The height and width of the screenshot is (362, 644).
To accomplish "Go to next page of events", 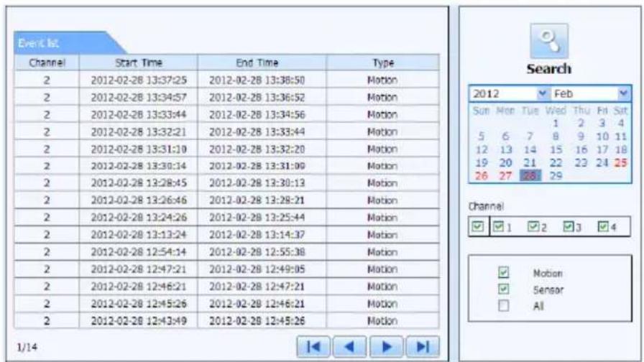I will [386, 347].
